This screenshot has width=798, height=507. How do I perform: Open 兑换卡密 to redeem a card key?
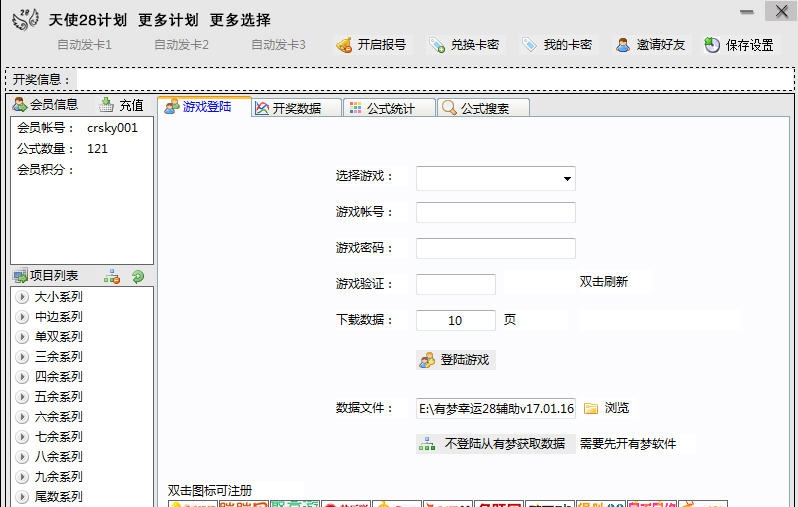[464, 45]
